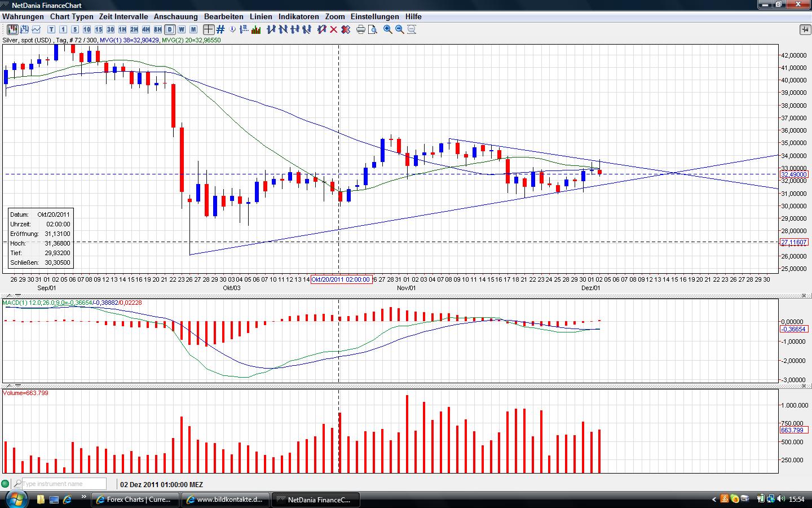Open the Chart Typen menu
Screen dimensions: 812x508
pos(72,16)
